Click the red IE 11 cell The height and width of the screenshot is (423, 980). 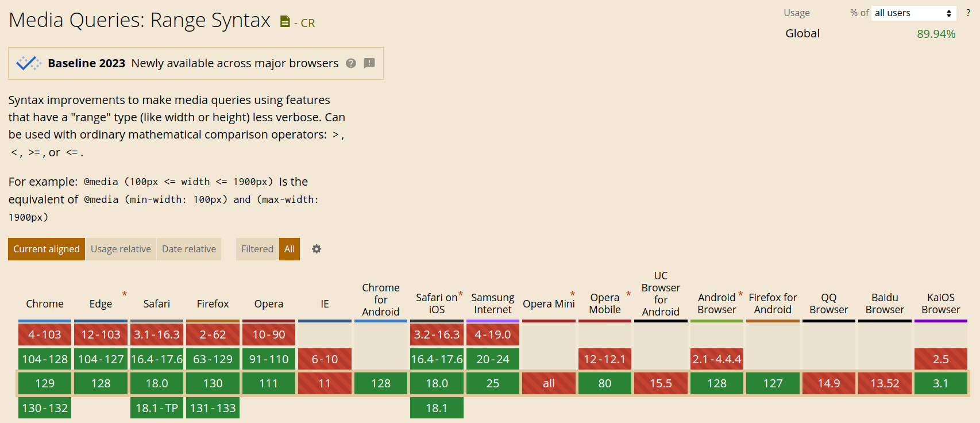click(325, 383)
